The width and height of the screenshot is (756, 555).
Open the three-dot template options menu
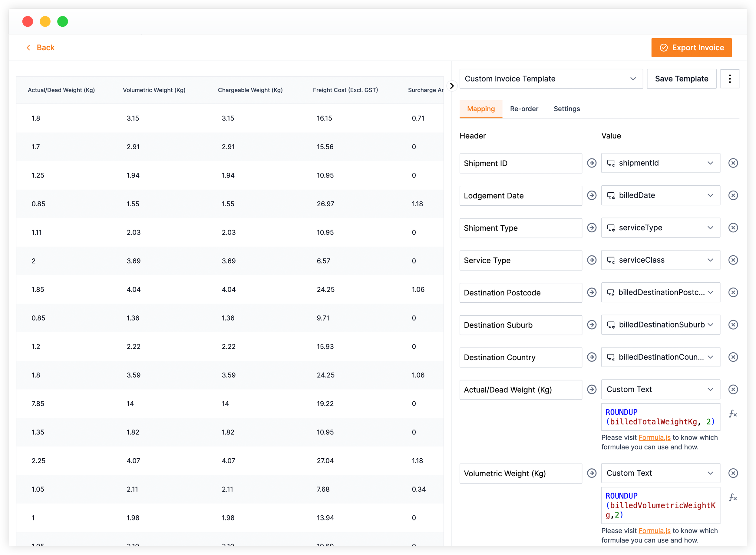coord(729,78)
